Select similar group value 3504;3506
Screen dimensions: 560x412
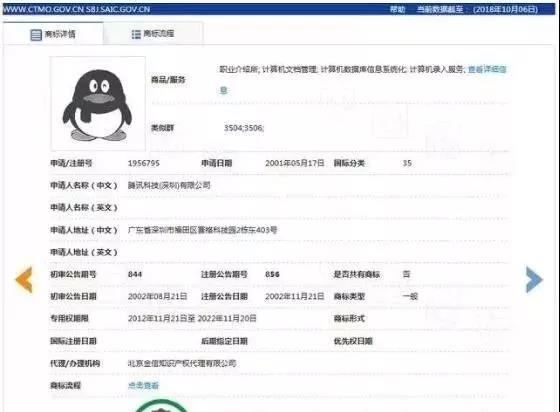click(x=244, y=128)
